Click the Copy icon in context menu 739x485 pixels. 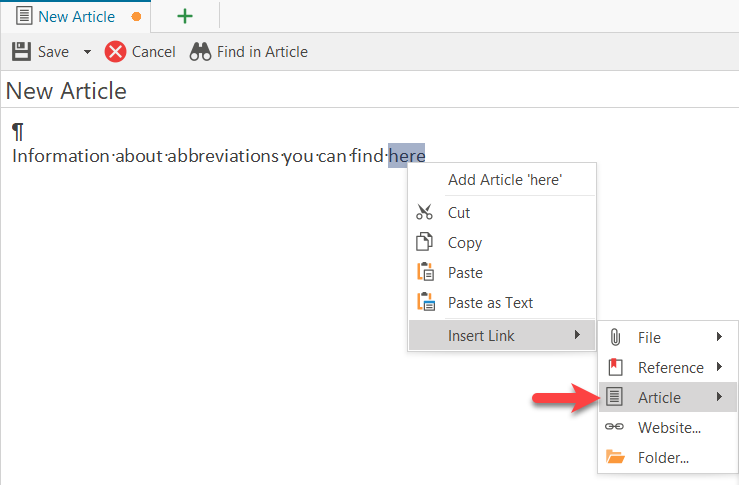click(425, 242)
